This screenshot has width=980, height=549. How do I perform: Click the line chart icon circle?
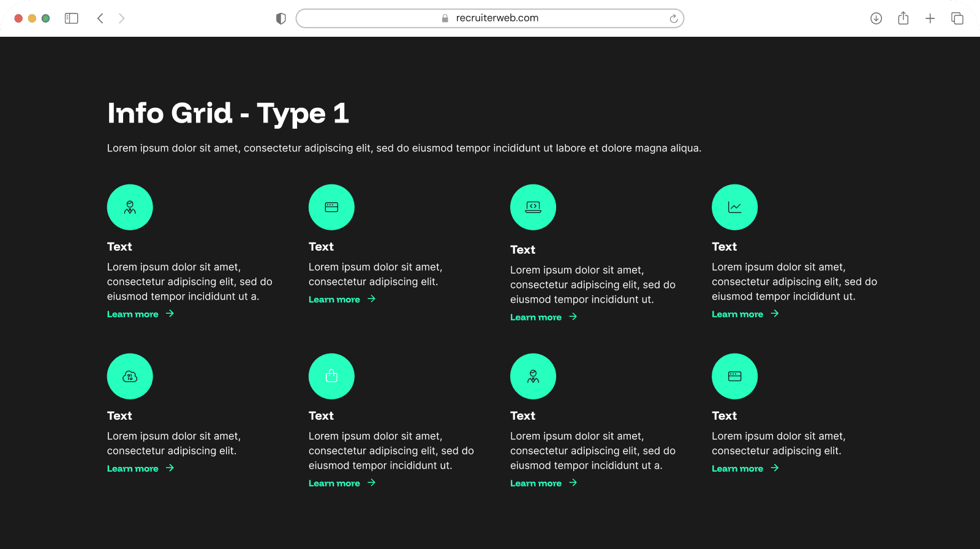(x=734, y=207)
